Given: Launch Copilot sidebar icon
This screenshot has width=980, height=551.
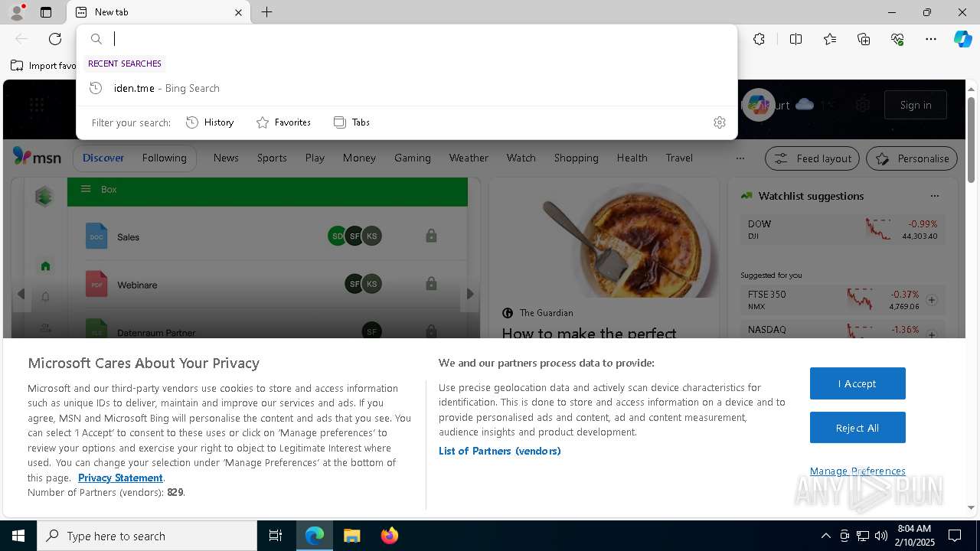Looking at the screenshot, I should 962,39.
